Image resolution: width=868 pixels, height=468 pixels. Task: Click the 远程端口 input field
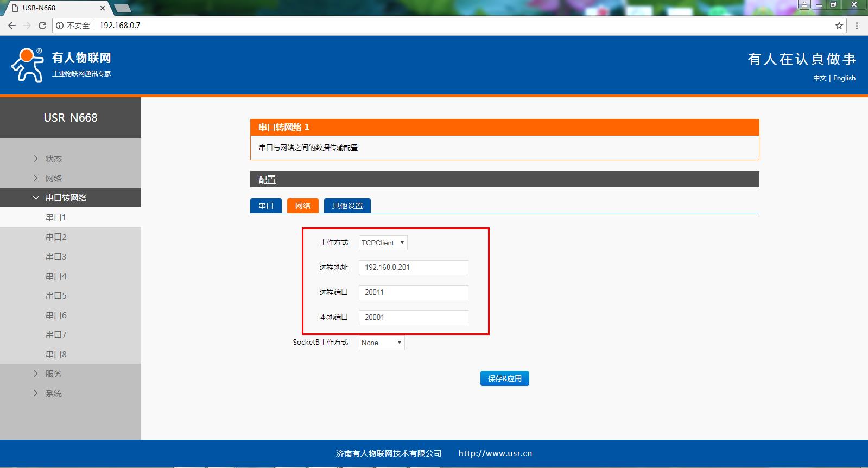pyautogui.click(x=413, y=293)
